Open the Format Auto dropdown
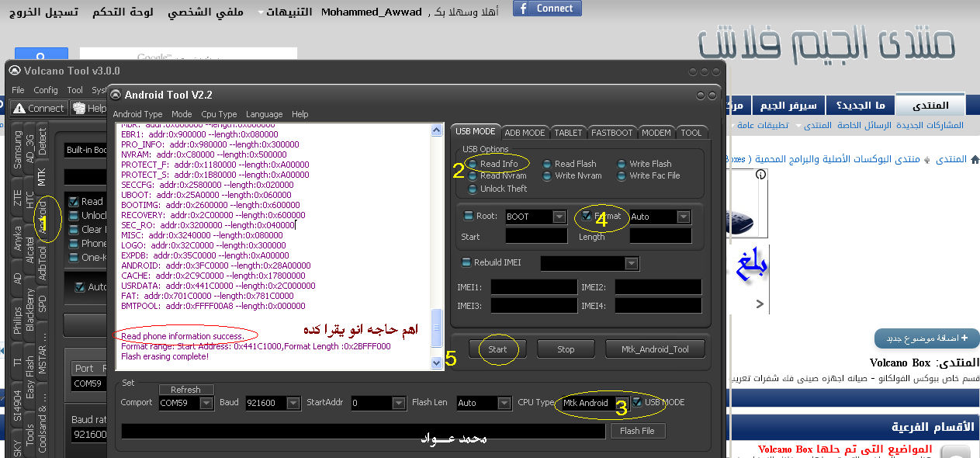Screen dimensions: 980x458 684,217
